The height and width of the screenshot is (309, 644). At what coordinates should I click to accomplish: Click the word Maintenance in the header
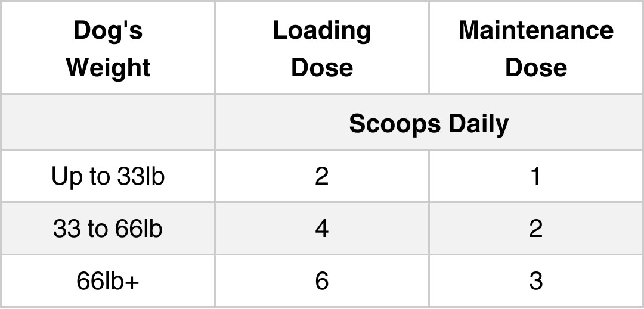536,30
